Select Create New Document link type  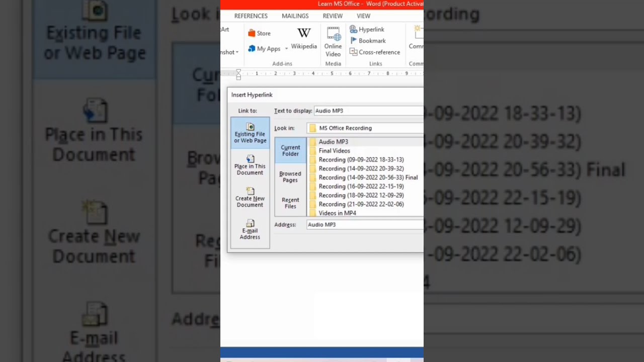(x=250, y=198)
